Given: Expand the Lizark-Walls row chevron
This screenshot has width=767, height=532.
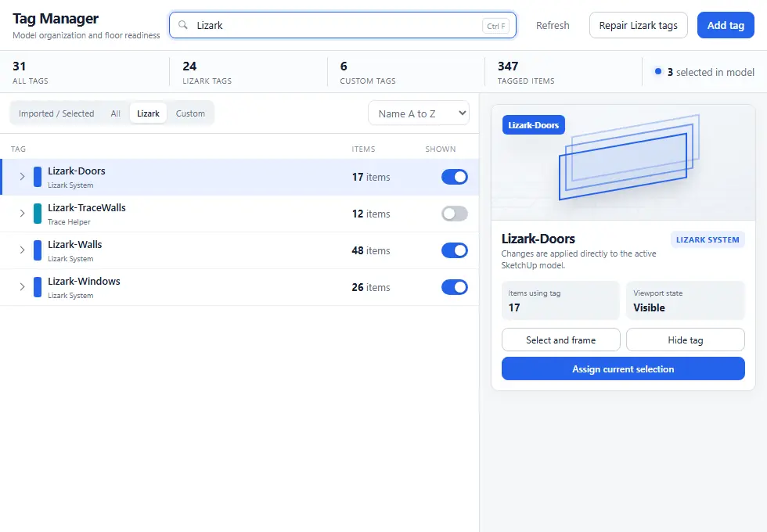Looking at the screenshot, I should click(22, 250).
